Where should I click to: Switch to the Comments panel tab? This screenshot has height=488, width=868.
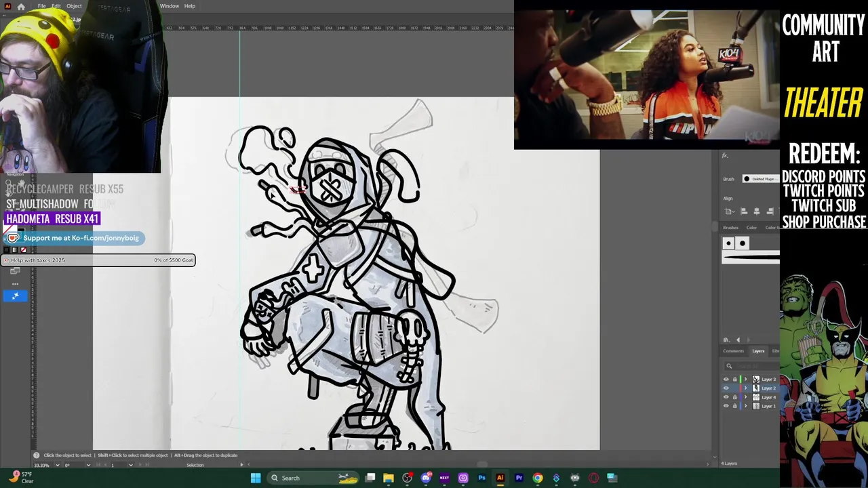point(734,351)
